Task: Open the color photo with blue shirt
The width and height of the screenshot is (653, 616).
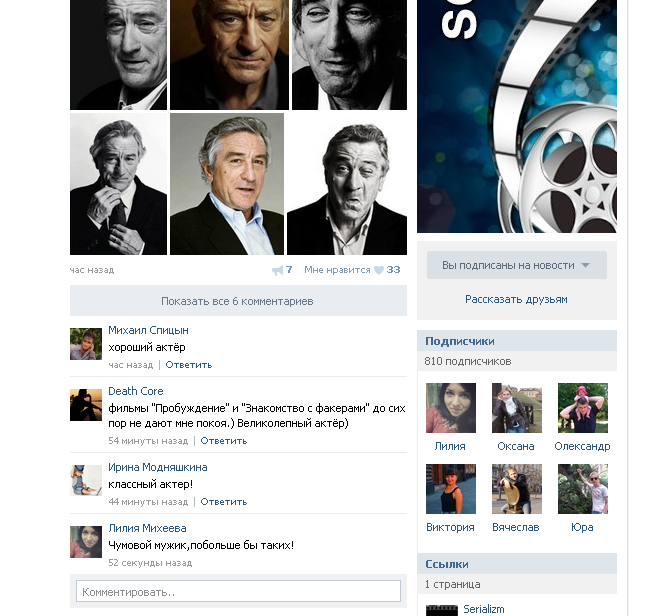Action: [227, 184]
